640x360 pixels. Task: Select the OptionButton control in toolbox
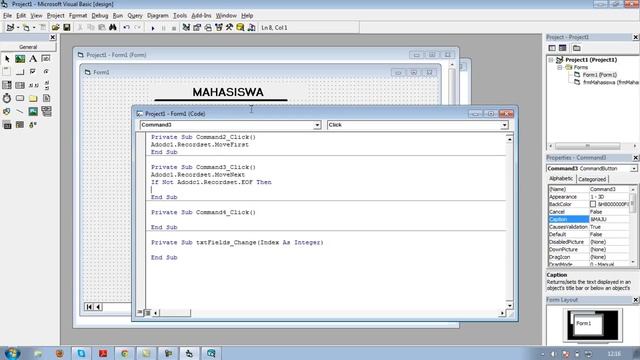46,72
